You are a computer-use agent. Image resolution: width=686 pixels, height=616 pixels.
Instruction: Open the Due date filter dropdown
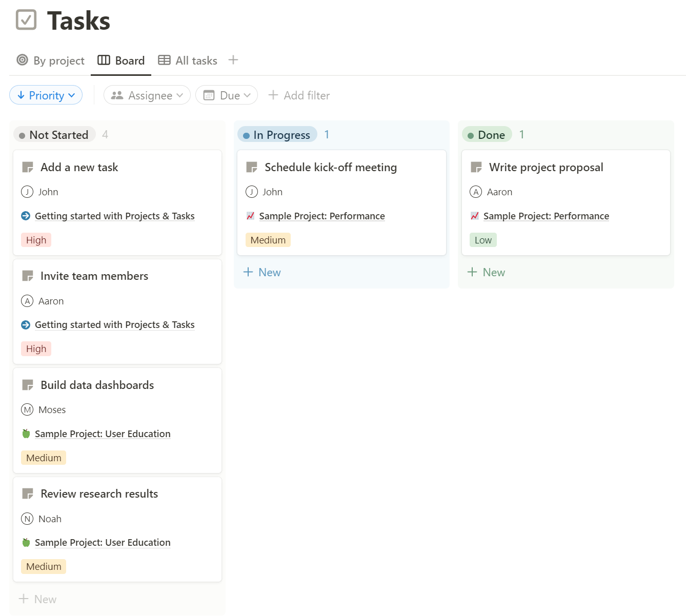227,95
